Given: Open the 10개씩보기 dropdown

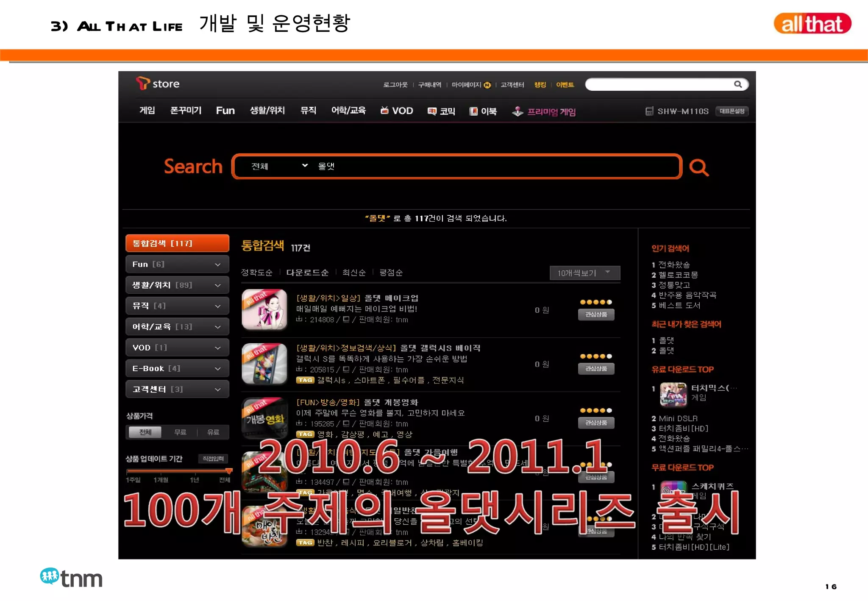Looking at the screenshot, I should click(x=585, y=273).
